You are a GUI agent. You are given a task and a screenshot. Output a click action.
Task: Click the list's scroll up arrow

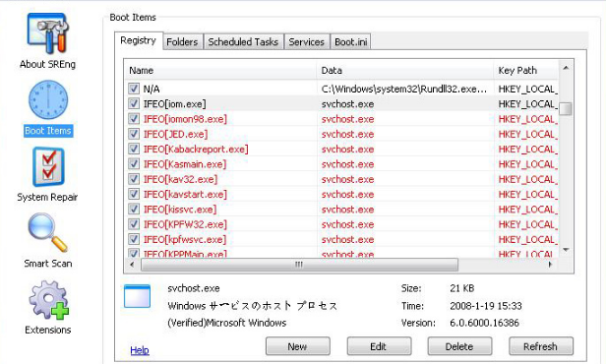(x=566, y=68)
